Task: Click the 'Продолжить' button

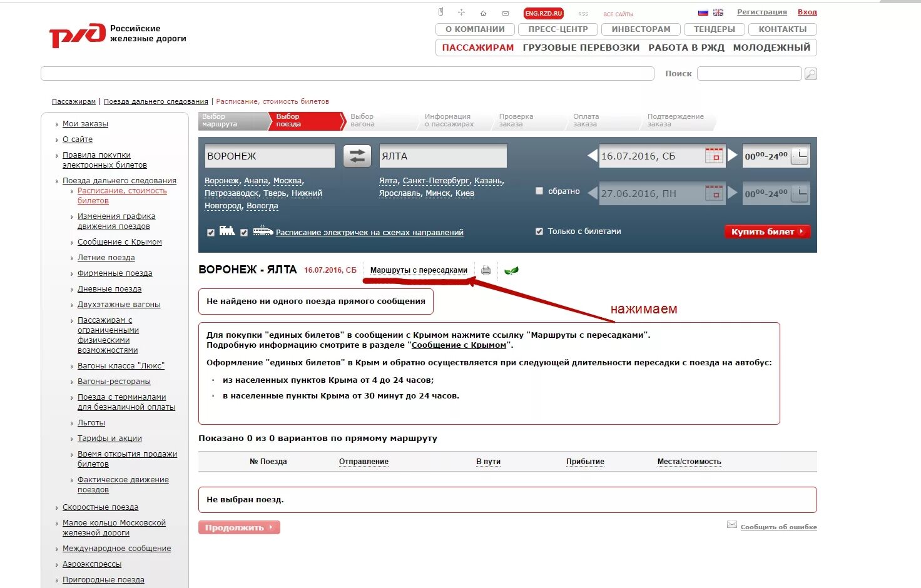Action: (x=239, y=527)
